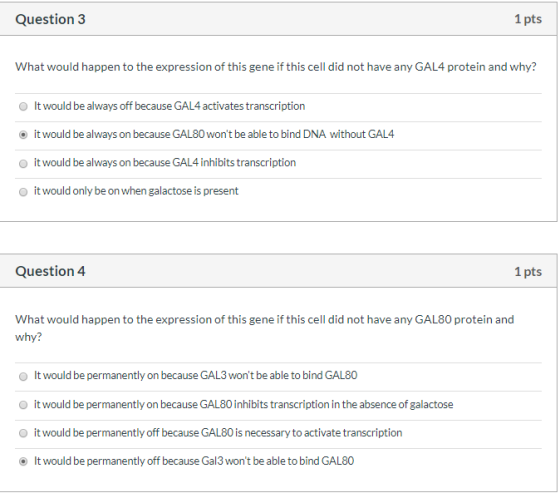The image size is (560, 493).
Task: Select 'permanently off because Gal3 won't bind GAL80'
Action: (x=23, y=461)
